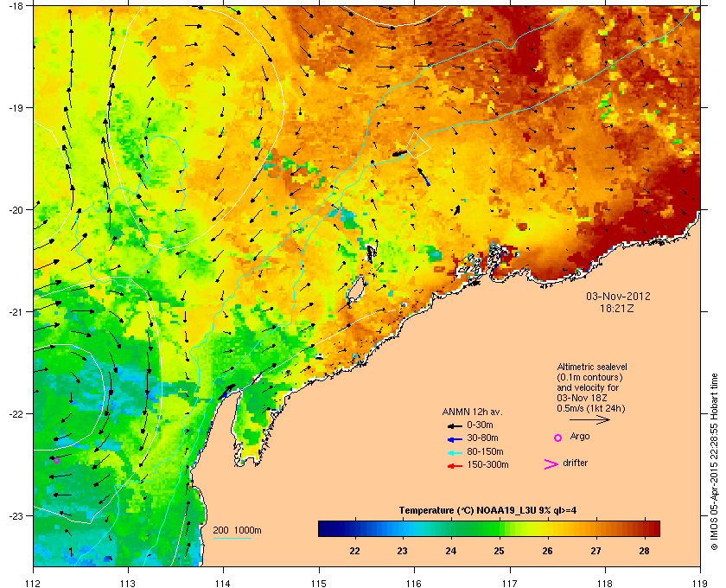Click the 'drifter' legend label
The width and height of the screenshot is (726, 588).
pos(575,463)
